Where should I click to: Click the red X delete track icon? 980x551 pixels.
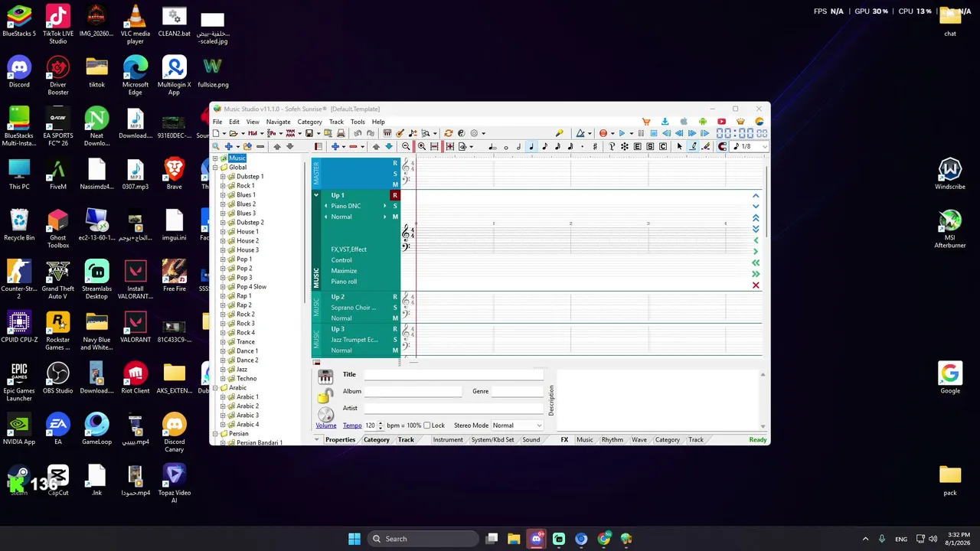point(756,285)
